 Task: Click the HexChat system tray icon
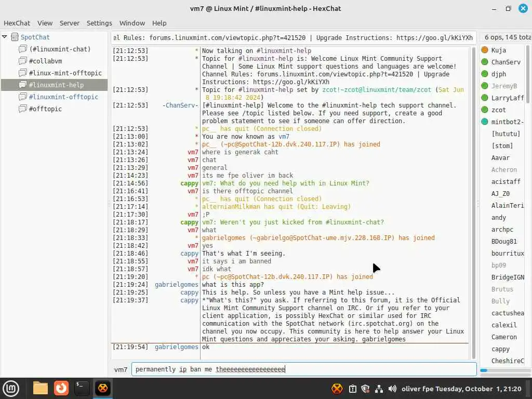[337, 389]
